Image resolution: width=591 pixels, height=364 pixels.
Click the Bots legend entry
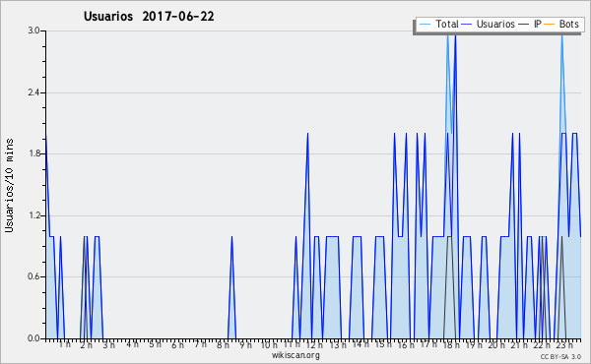560,24
